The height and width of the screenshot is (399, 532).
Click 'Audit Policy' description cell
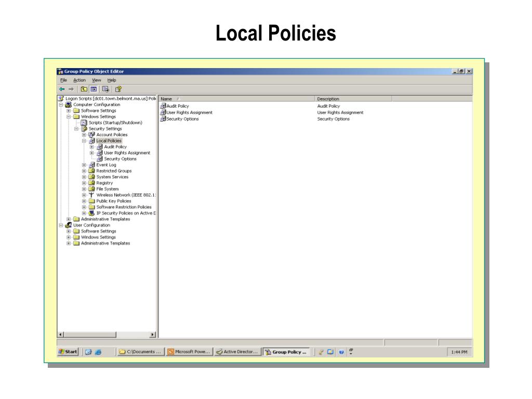328,106
